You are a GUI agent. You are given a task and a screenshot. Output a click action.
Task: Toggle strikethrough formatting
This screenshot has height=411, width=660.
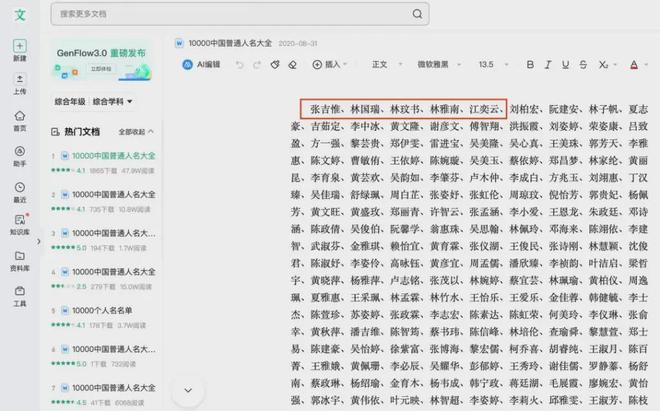[583, 64]
